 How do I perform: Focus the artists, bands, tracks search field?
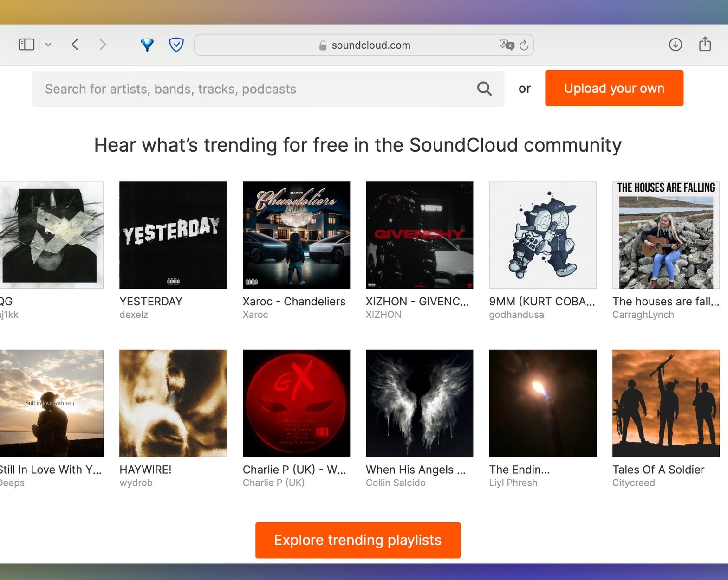(268, 89)
